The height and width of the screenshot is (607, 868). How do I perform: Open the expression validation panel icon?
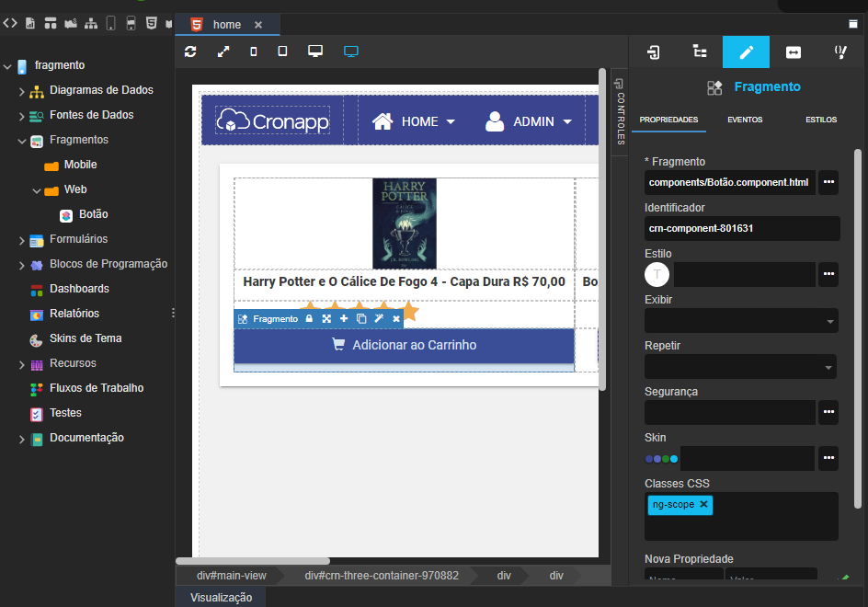[x=840, y=52]
